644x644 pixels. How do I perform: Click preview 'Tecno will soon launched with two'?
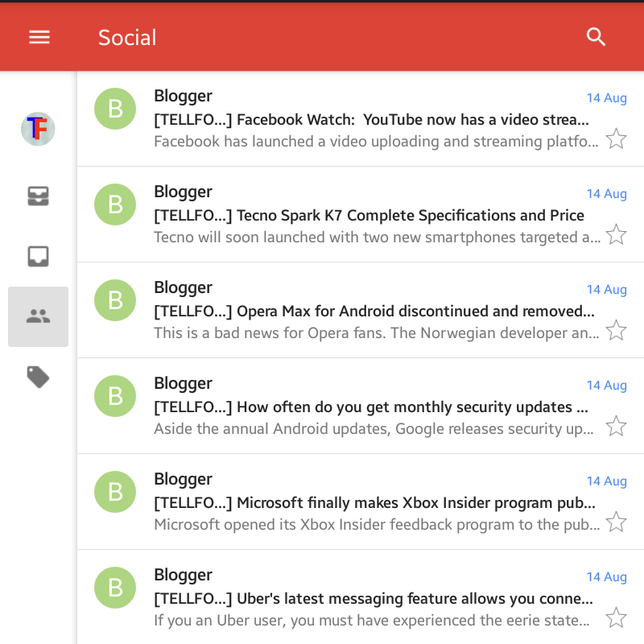click(x=377, y=237)
